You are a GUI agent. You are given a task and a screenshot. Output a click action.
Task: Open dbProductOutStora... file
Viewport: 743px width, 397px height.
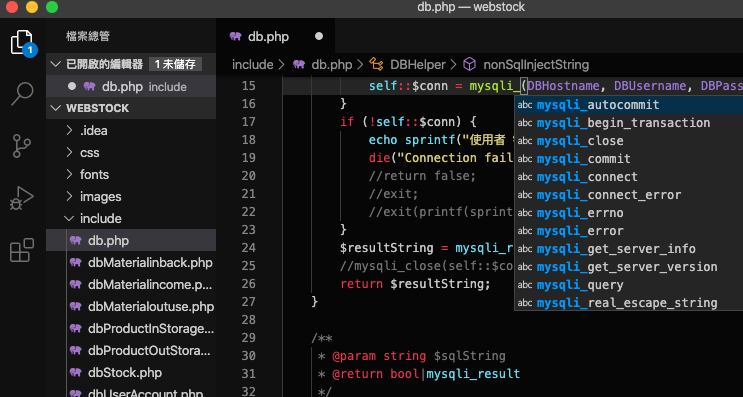[131, 351]
